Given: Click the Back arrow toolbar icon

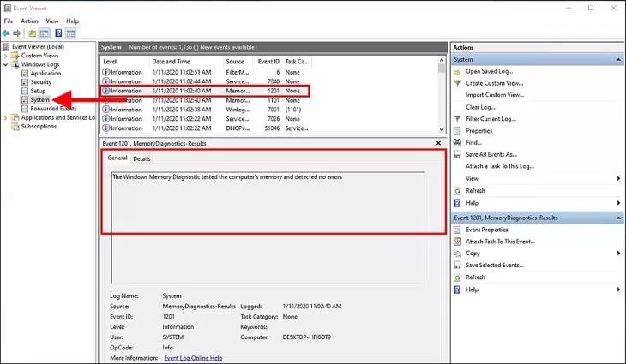Looking at the screenshot, I should point(6,33).
